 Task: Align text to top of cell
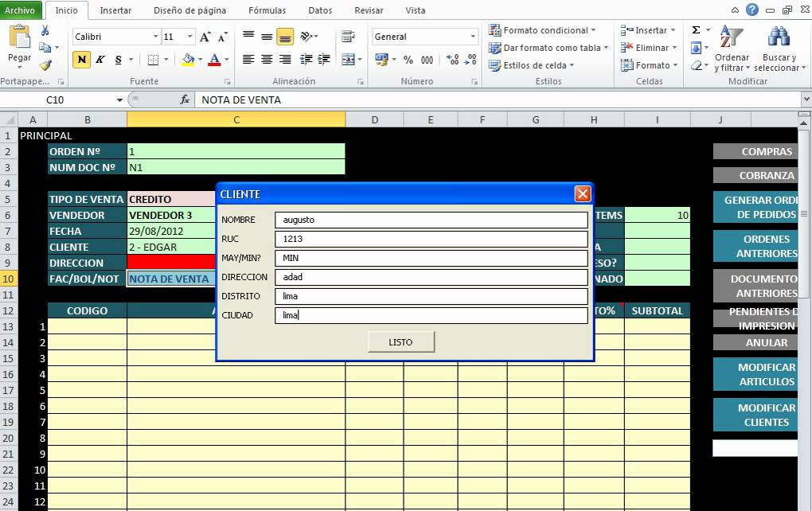click(248, 36)
